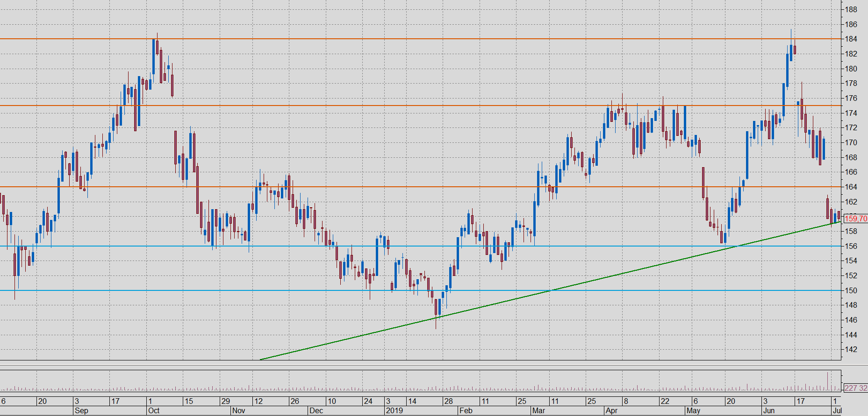Click the date label 26 in November
The image size is (868, 416).
click(294, 401)
